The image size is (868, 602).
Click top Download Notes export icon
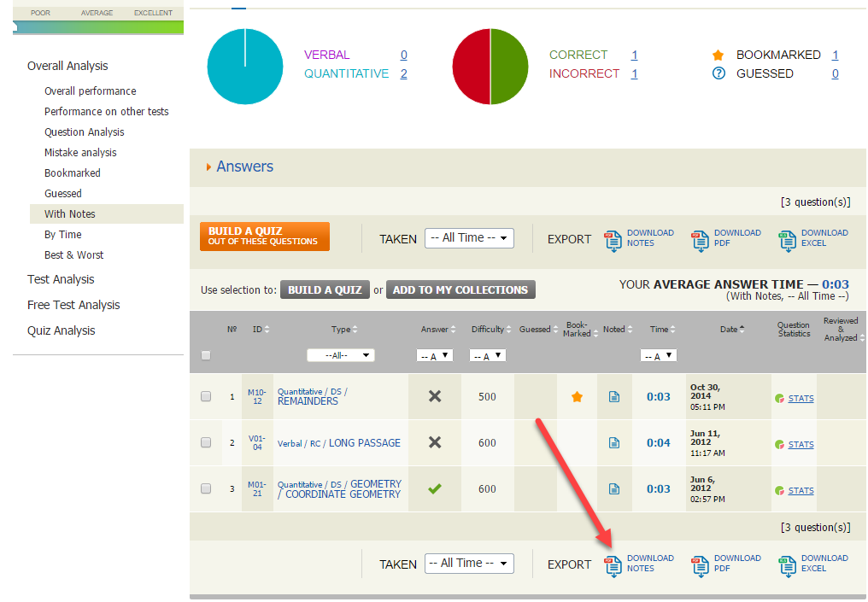point(613,239)
